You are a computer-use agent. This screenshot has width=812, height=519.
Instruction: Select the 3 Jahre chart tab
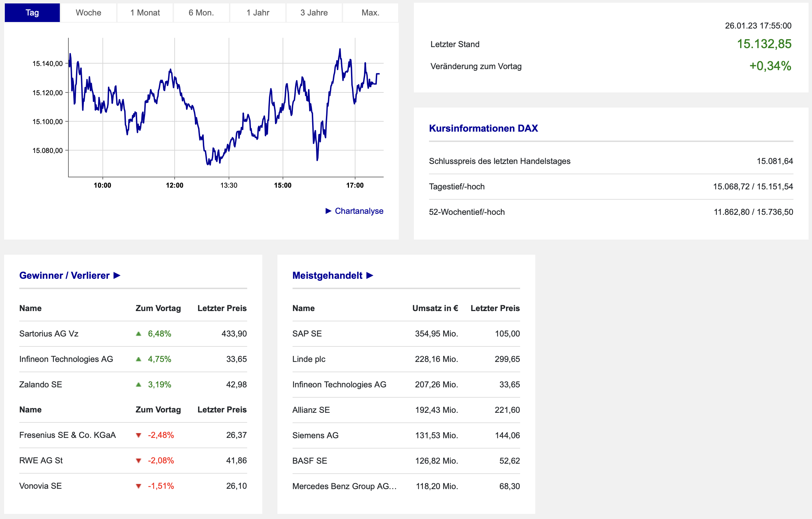tap(314, 13)
